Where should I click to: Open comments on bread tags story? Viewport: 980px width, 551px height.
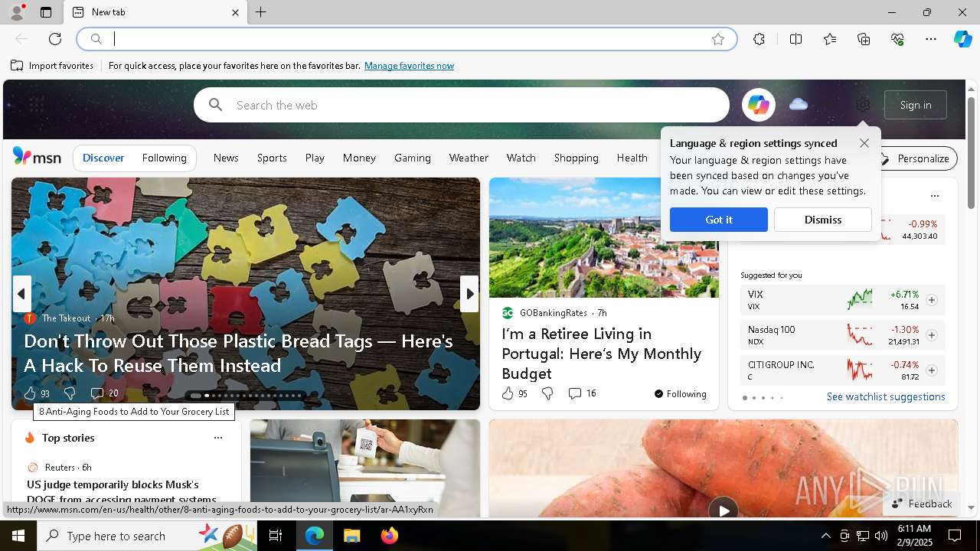pos(104,393)
